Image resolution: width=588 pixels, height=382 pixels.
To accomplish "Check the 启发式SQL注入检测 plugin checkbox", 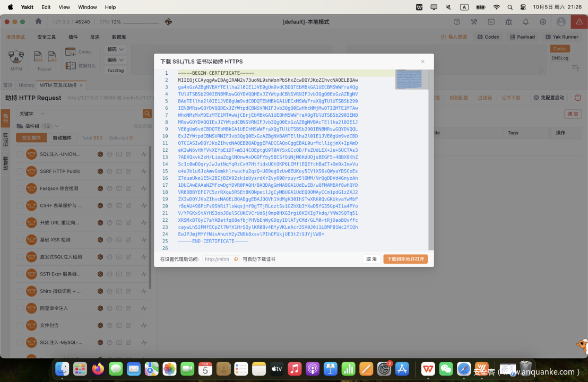I will [20, 257].
